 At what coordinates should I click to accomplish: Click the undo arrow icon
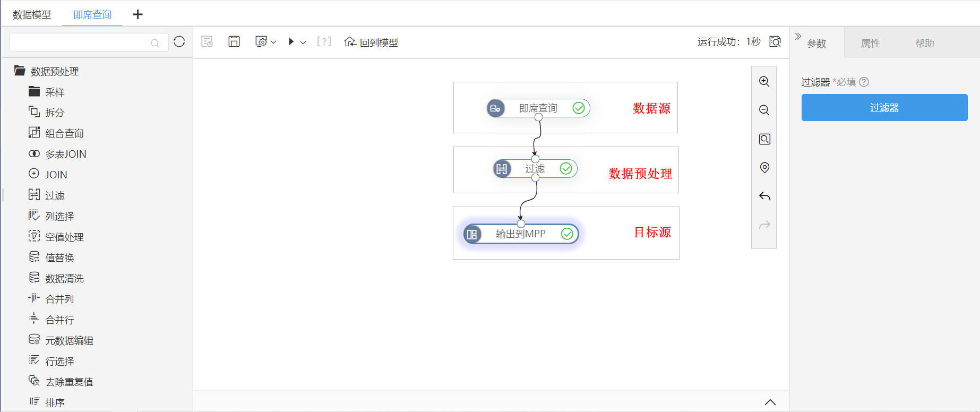(x=764, y=196)
